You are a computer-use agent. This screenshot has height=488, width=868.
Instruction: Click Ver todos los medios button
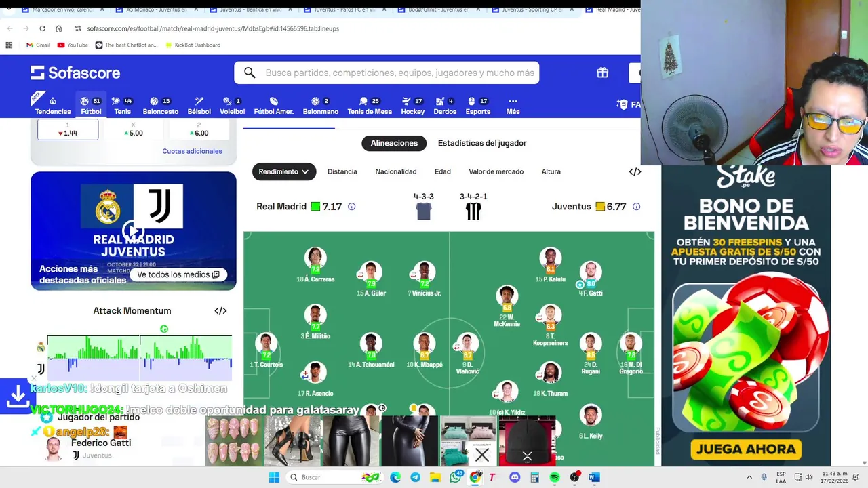pos(178,274)
